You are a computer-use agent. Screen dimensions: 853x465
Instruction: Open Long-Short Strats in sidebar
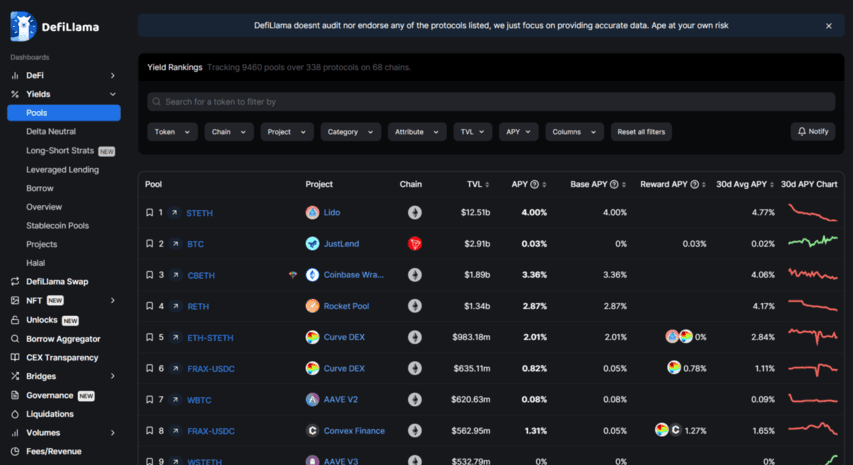point(60,150)
